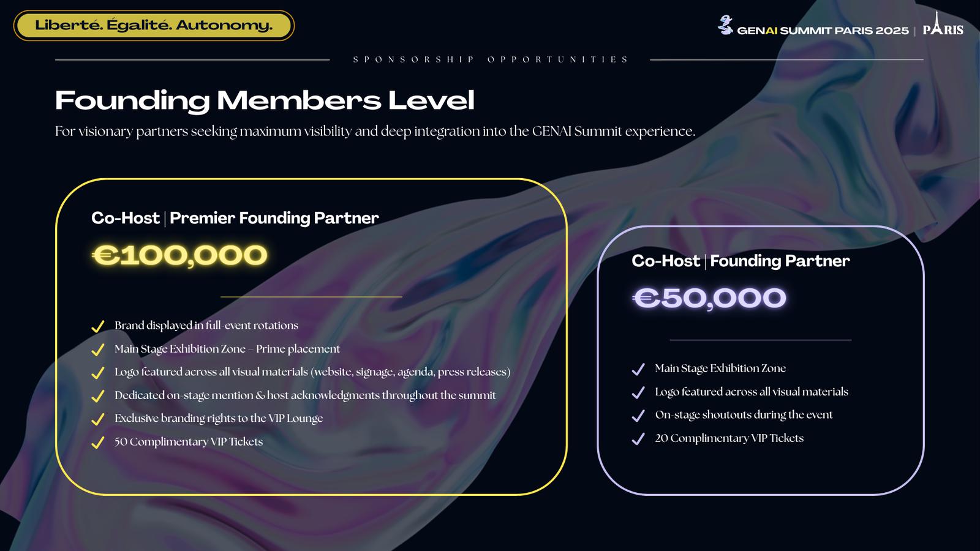The height and width of the screenshot is (551, 980).
Task: Select the €100,000 price text
Action: tap(180, 255)
